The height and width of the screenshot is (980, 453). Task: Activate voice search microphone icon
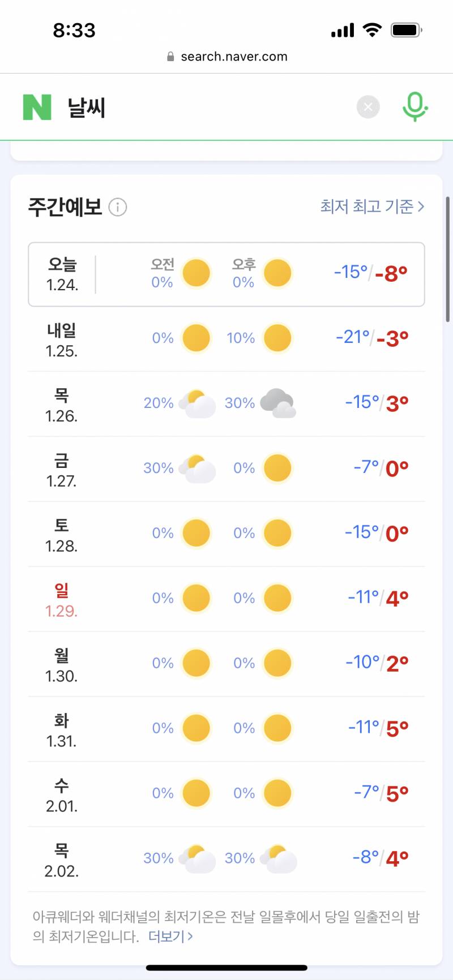pyautogui.click(x=414, y=106)
